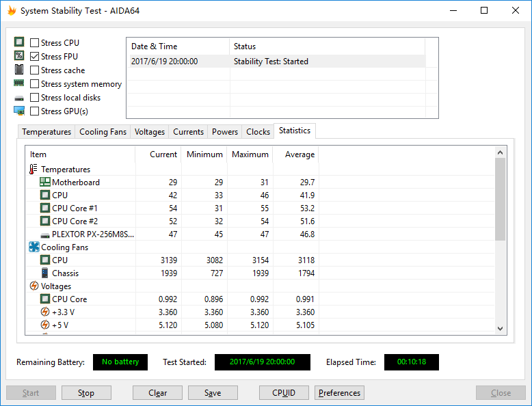Open the Clocks tab

pyautogui.click(x=258, y=132)
